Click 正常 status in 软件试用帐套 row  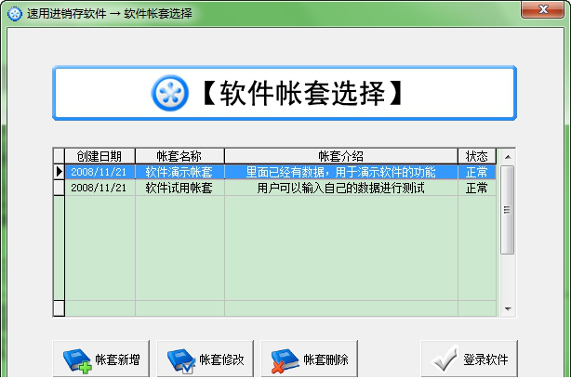click(x=477, y=188)
